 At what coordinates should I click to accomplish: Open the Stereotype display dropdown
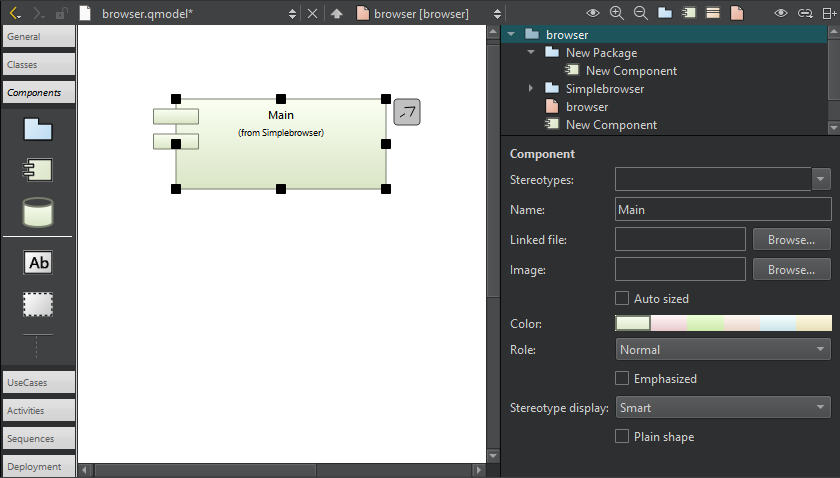(723, 408)
